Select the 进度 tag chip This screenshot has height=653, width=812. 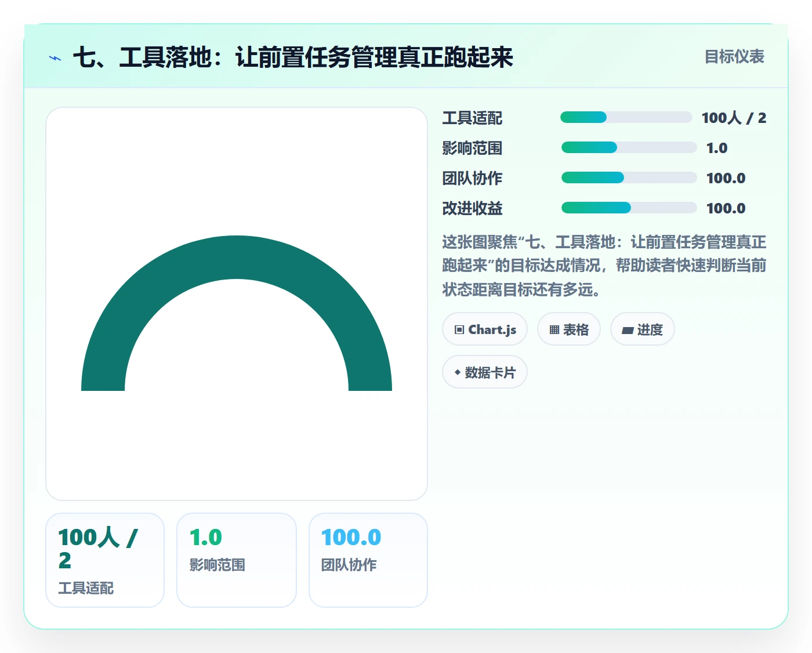(643, 329)
